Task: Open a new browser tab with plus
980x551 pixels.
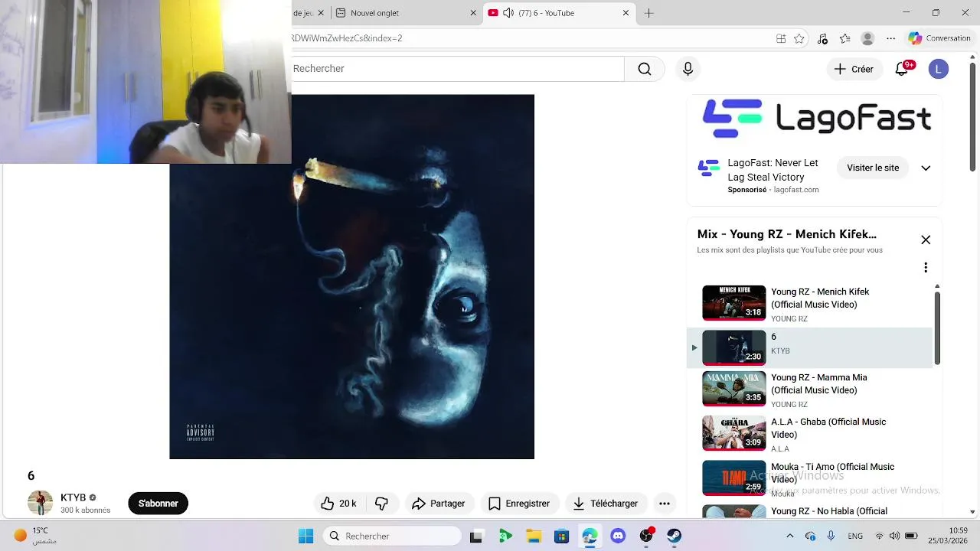Action: coord(649,13)
